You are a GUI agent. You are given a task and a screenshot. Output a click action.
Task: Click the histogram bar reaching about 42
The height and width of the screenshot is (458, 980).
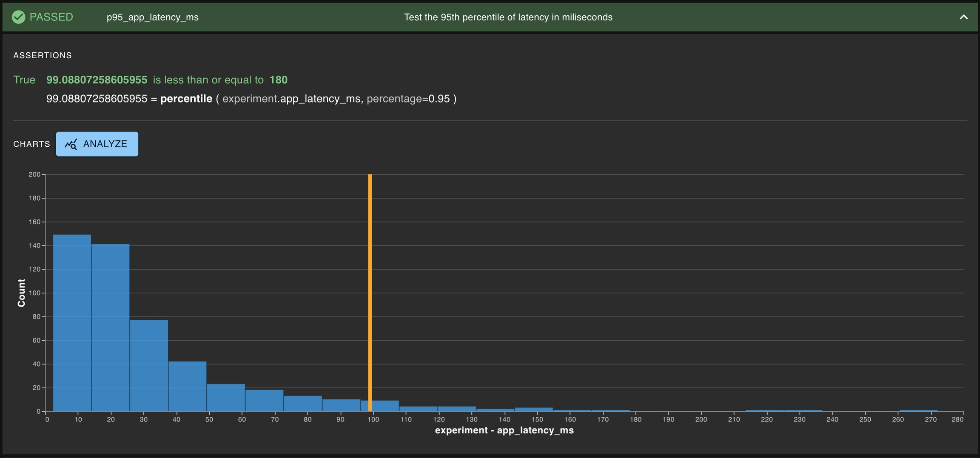tap(187, 386)
